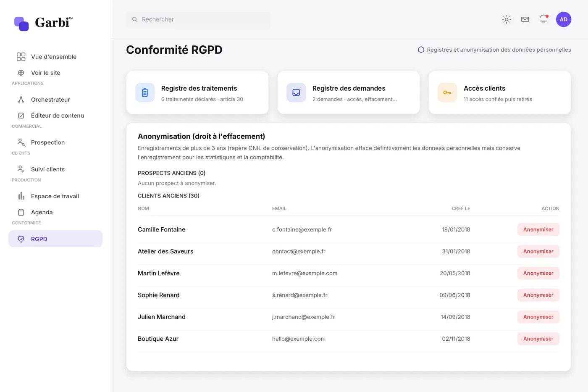This screenshot has height=392, width=588.
Task: Anonymize Martin Lefèvre's record
Action: click(x=538, y=273)
